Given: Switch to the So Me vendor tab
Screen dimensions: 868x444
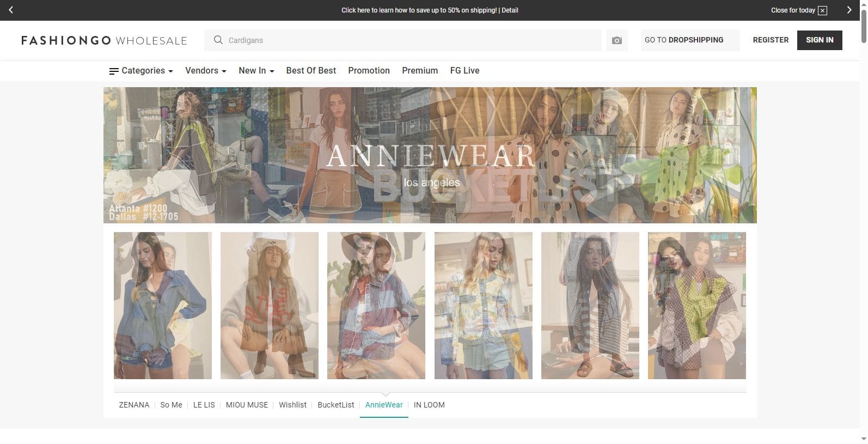Looking at the screenshot, I should [171, 405].
